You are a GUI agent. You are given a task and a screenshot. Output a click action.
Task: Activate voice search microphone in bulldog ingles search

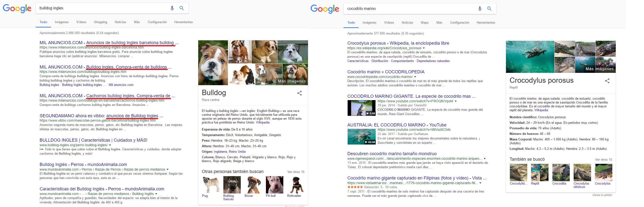click(172, 8)
